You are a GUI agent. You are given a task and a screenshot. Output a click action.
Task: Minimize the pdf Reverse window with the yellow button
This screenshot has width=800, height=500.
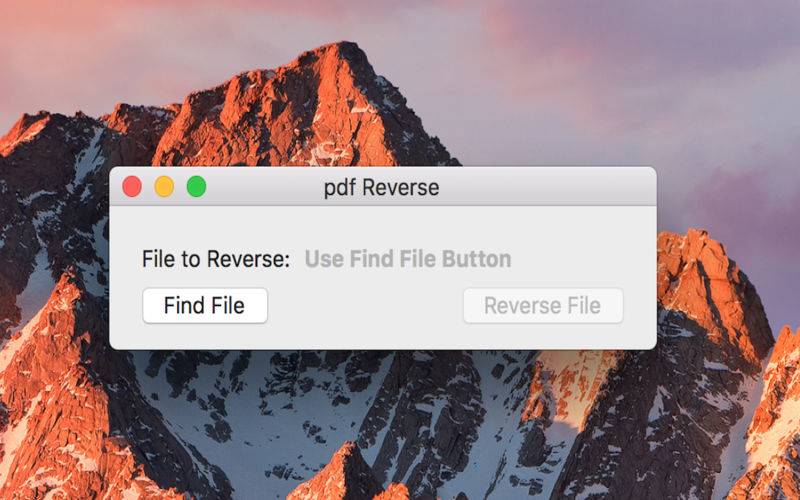click(164, 187)
